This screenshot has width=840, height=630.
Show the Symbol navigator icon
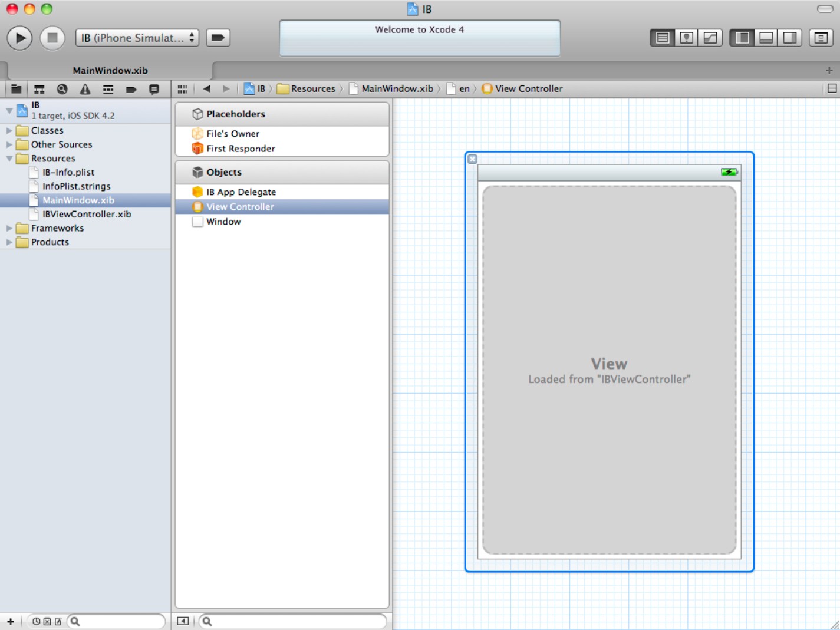coord(39,89)
